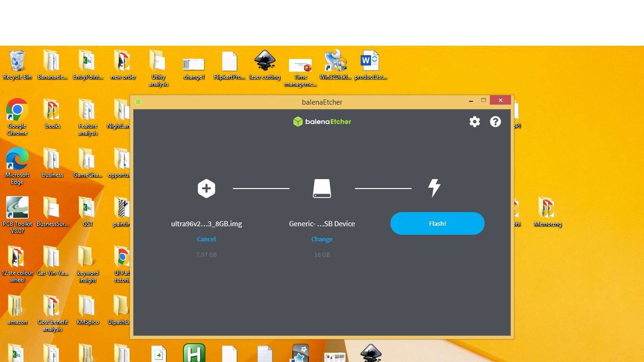Image resolution: width=644 pixels, height=362 pixels.
Task: Select the Time management PowerPoint file
Action: (300, 72)
